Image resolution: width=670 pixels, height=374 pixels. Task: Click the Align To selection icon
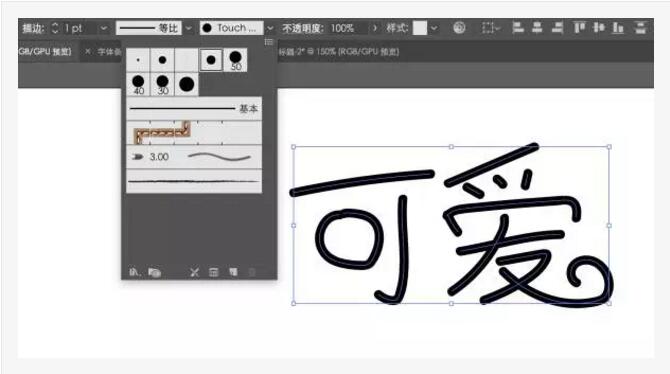click(x=490, y=28)
